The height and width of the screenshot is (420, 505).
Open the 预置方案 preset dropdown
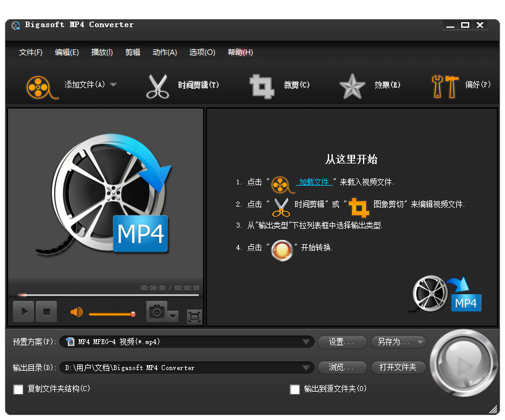click(x=306, y=342)
